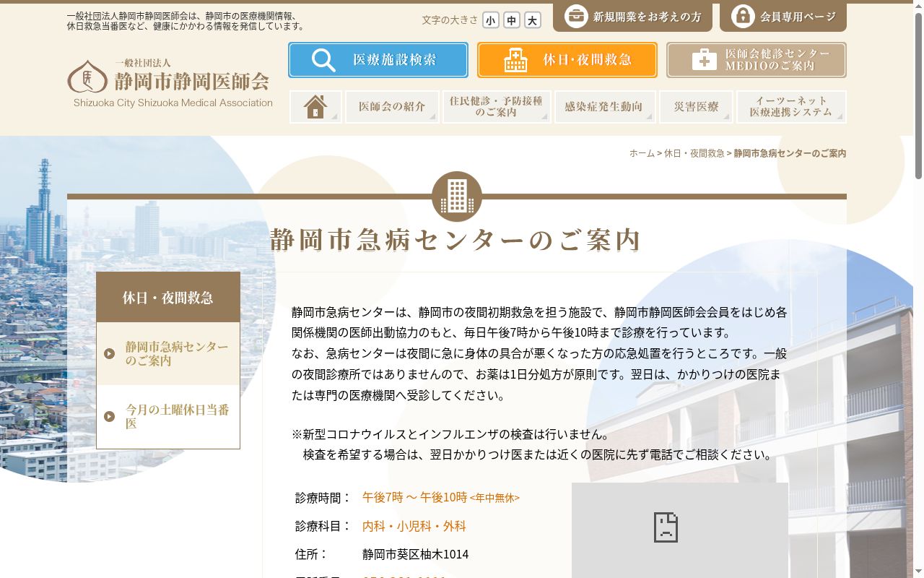Viewport: 924px width, 578px height.
Task: Click the address text 静岡市葵区柚木1014
Action: pyautogui.click(x=416, y=554)
